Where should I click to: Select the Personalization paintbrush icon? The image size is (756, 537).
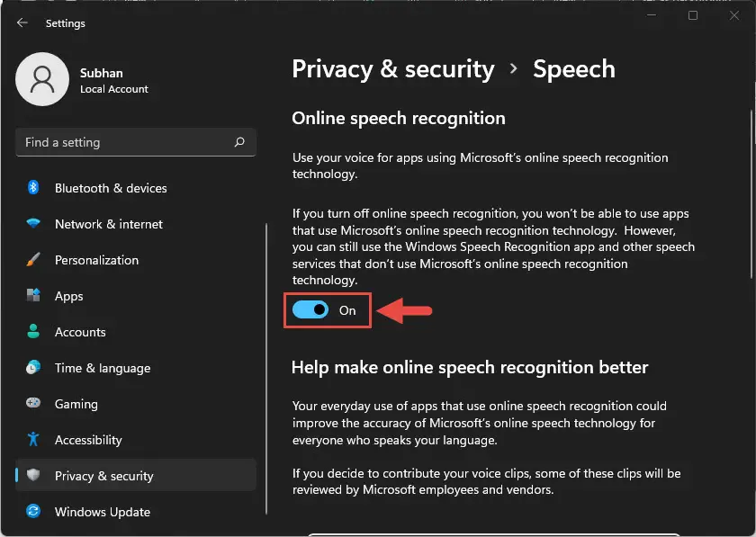(33, 260)
